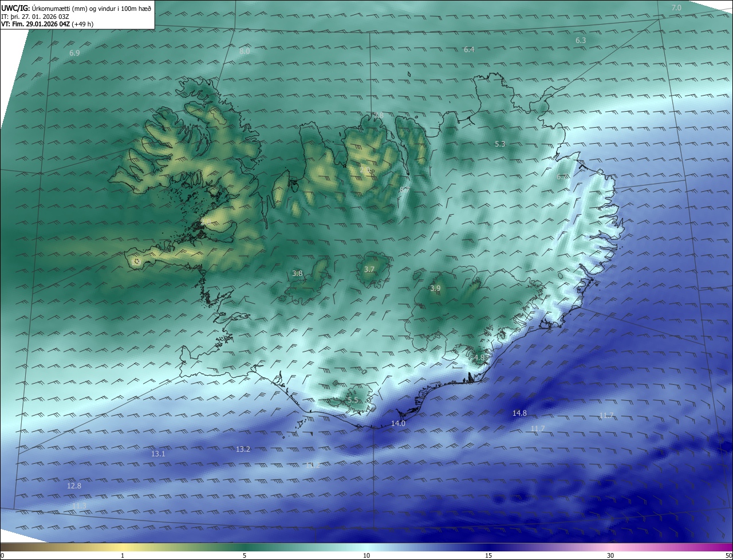
Task: Click the 6.9 value label
Action: 74,53
